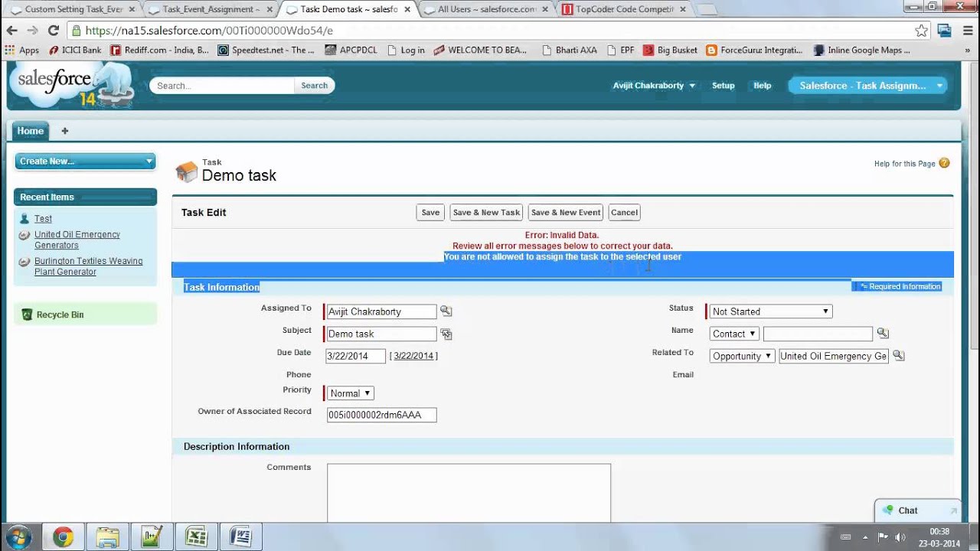The image size is (980, 551).
Task: Open Name contact lookup icon
Action: click(883, 333)
